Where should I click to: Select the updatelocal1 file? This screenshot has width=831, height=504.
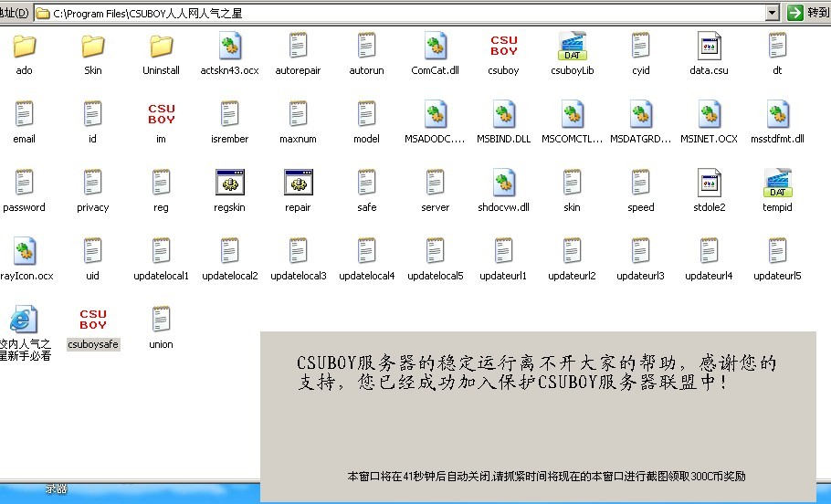click(x=161, y=251)
